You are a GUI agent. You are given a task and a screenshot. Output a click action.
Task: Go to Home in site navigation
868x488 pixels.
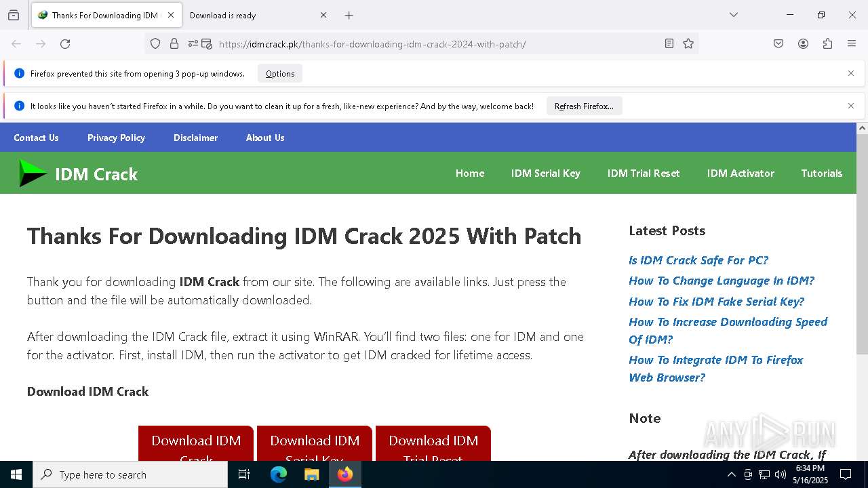coord(470,174)
